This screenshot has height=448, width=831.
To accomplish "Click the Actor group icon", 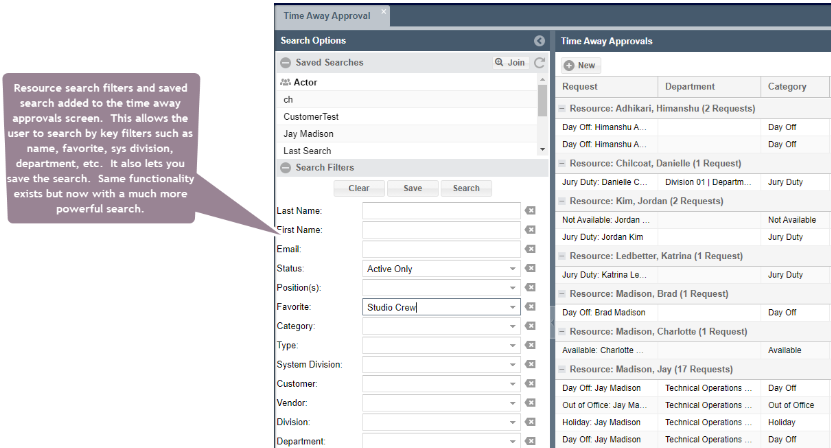I will (x=285, y=82).
